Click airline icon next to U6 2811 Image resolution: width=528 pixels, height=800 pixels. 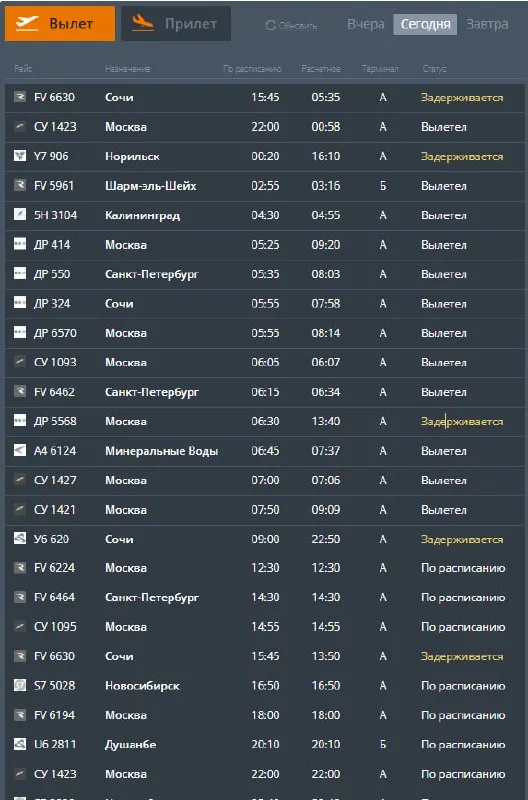(20, 744)
